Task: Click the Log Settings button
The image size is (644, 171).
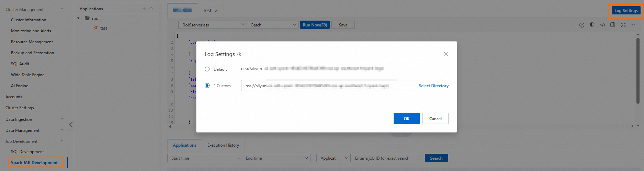Action: (626, 11)
